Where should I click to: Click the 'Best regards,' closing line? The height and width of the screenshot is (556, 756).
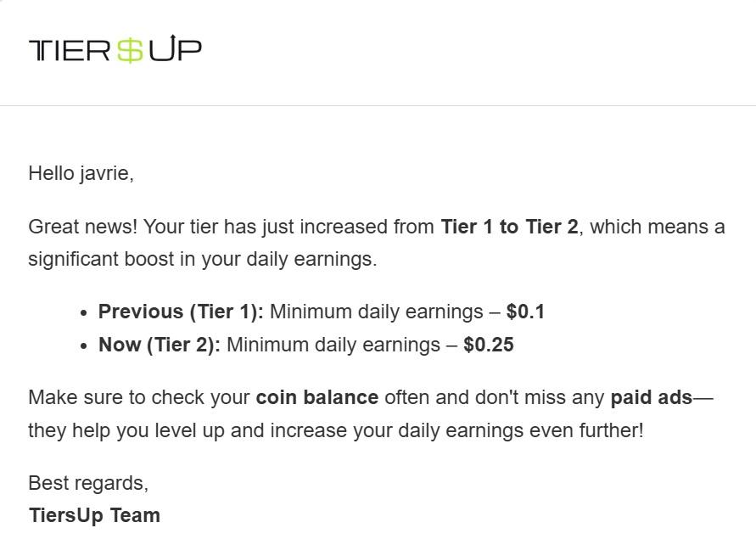tap(88, 483)
